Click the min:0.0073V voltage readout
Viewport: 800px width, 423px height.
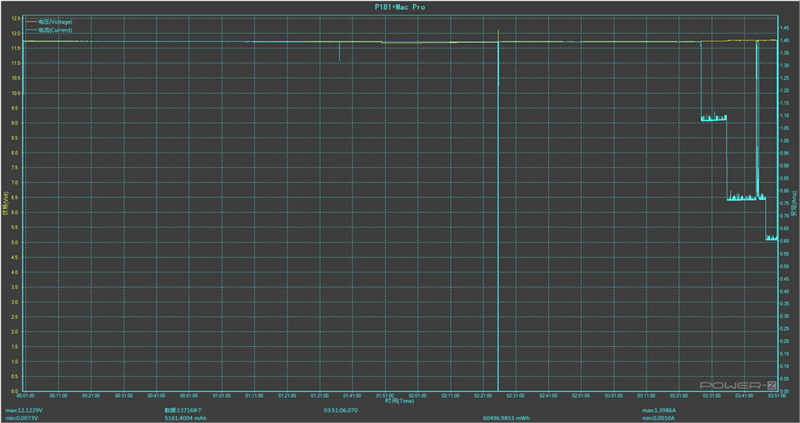click(22, 418)
